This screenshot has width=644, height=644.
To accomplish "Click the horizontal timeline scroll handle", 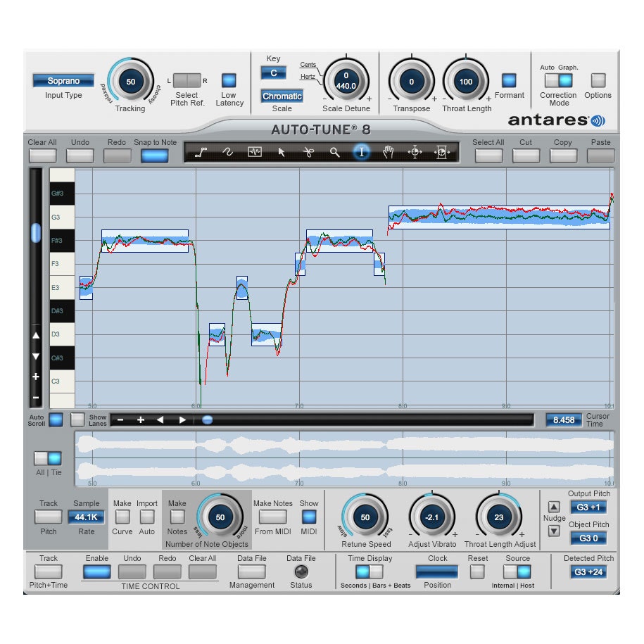I will (x=208, y=419).
